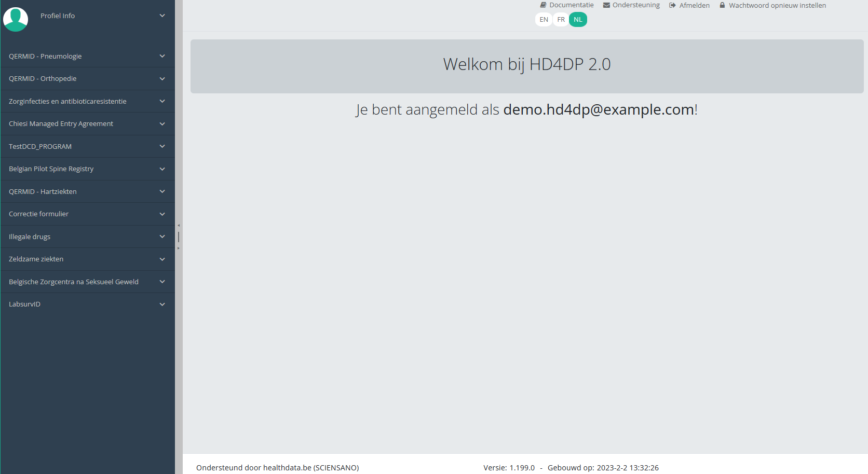Open the Illegale drugs section
This screenshot has width=868, height=474.
30,237
